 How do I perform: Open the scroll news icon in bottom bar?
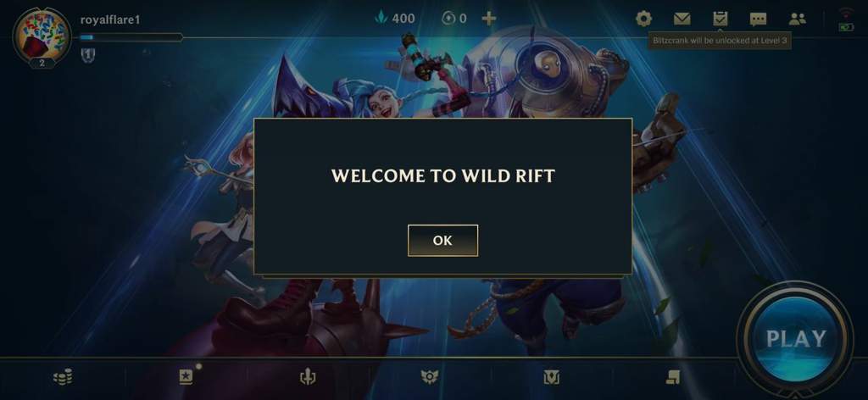coord(672,377)
